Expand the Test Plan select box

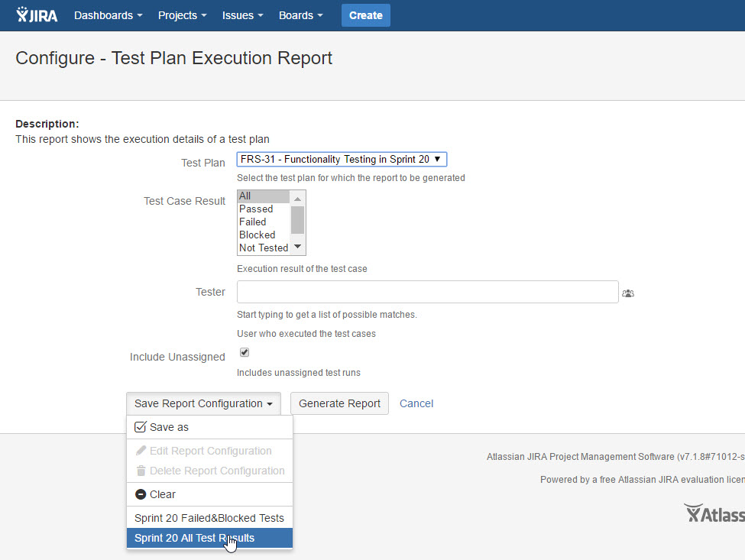(342, 159)
